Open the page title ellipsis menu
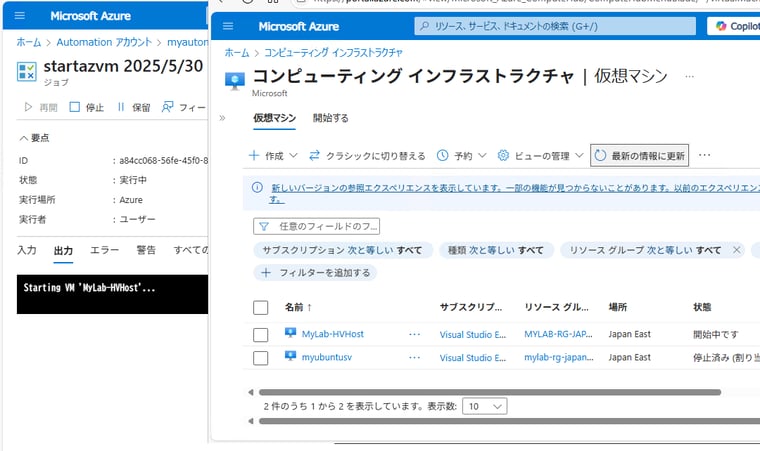Image resolution: width=760 pixels, height=451 pixels. 689,76
